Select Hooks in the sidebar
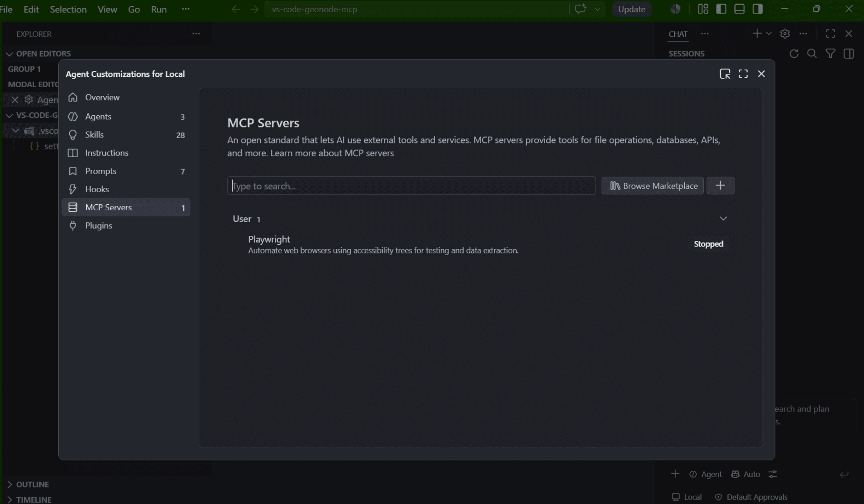Viewport: 864px width, 504px height. tap(126, 189)
